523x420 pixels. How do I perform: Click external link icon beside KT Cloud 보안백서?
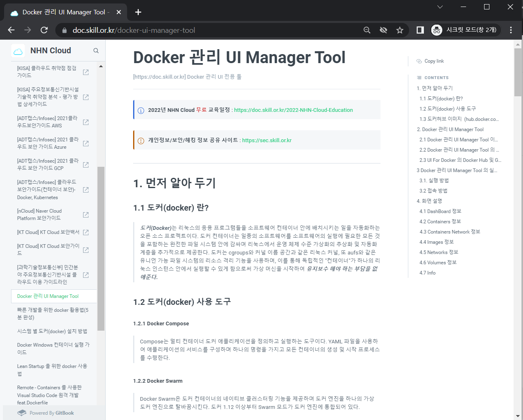tap(86, 232)
